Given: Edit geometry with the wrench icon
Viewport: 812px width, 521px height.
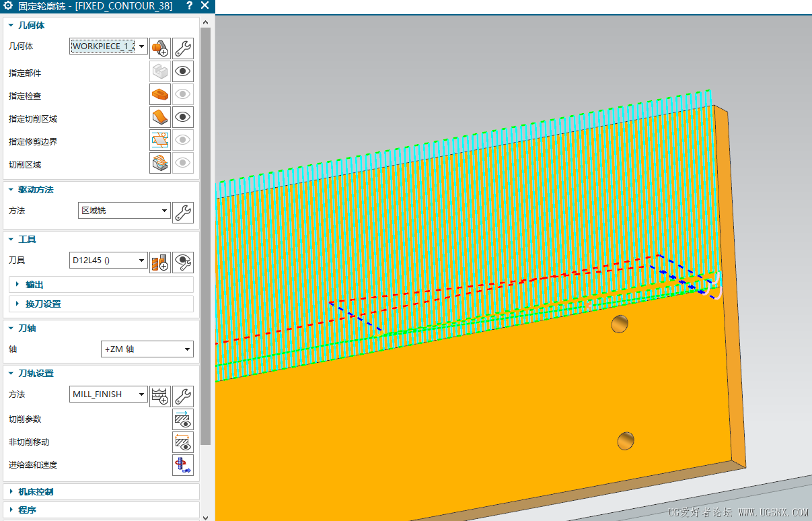Looking at the screenshot, I should [183, 48].
